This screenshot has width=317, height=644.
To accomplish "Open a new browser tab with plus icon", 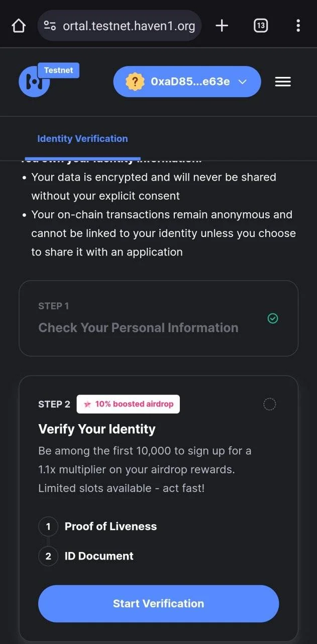I will [x=222, y=26].
